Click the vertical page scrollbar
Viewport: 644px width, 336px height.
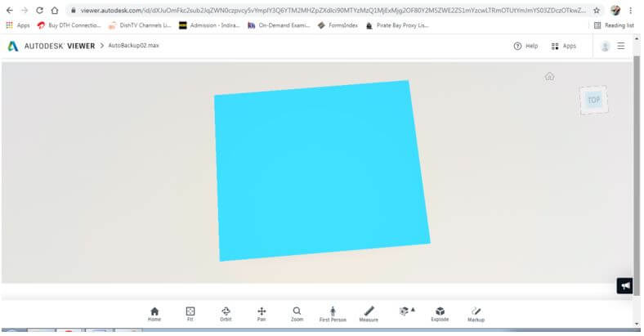(637, 176)
